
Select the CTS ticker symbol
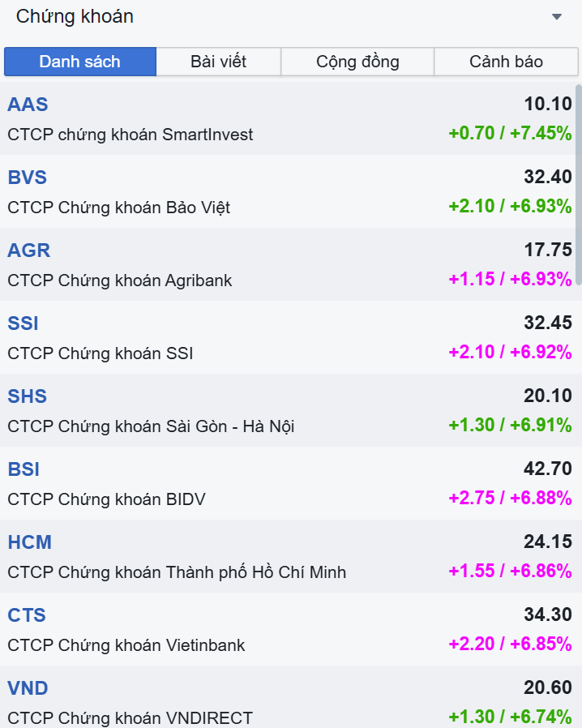pos(27,615)
